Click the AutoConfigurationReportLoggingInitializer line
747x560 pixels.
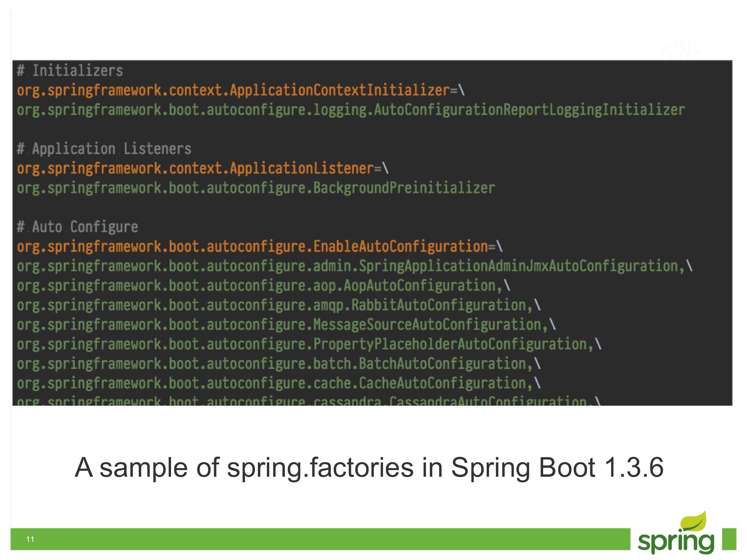tap(351, 110)
